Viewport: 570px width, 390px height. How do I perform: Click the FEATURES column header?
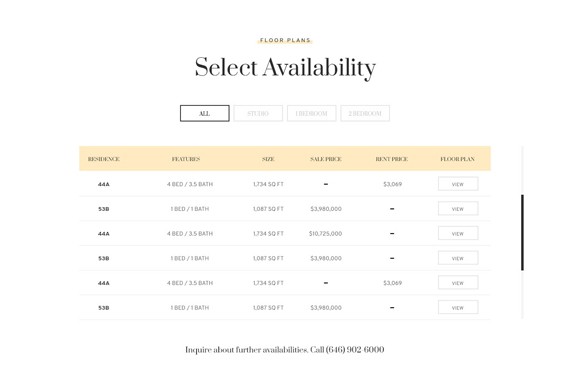coord(186,159)
